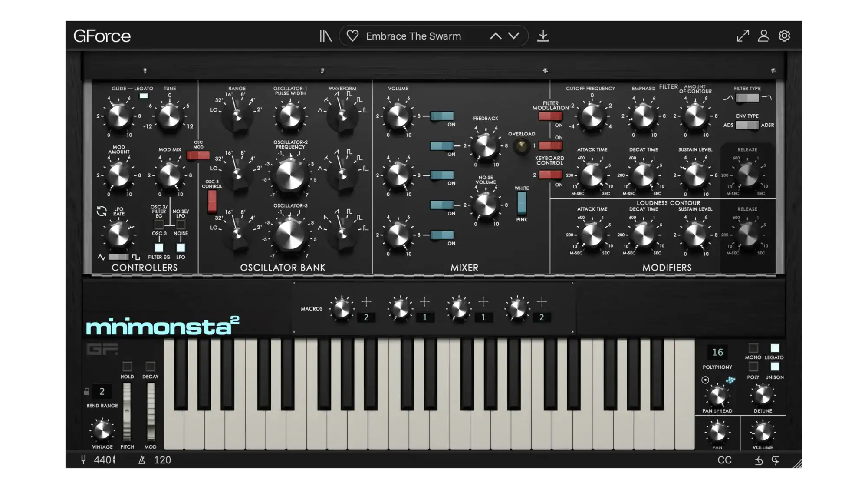The width and height of the screenshot is (868, 489).
Task: Select the next preset with the down chevron
Action: pos(514,36)
